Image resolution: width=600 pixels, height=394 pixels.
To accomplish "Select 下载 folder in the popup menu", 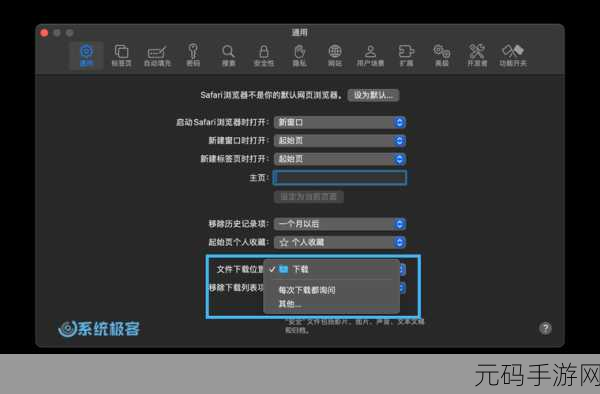I will (332, 269).
